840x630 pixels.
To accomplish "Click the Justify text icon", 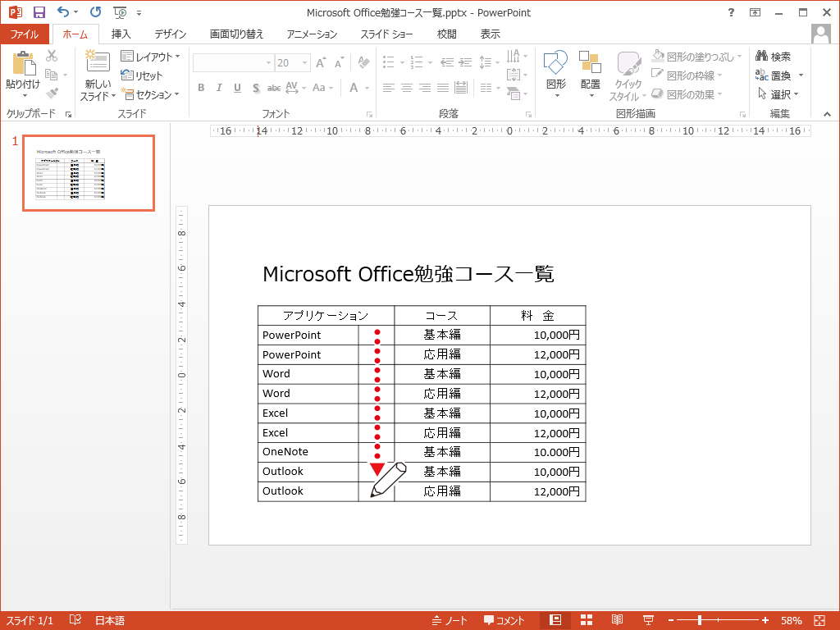I will pos(442,87).
